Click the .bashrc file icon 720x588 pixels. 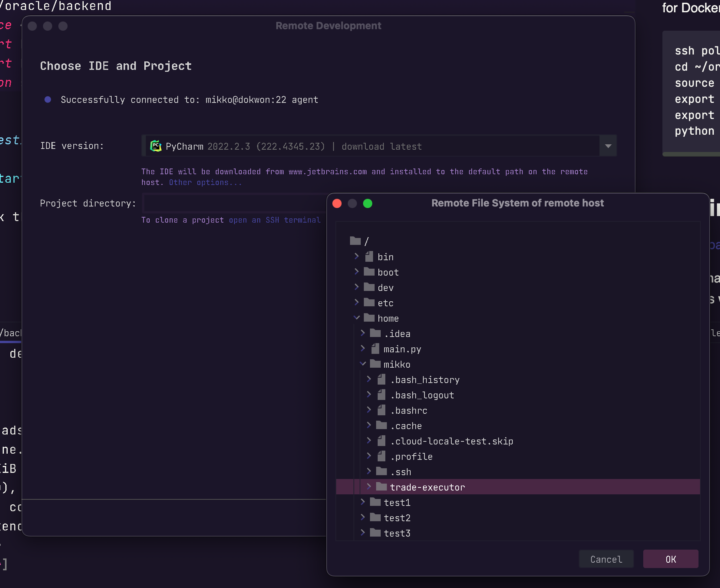381,410
